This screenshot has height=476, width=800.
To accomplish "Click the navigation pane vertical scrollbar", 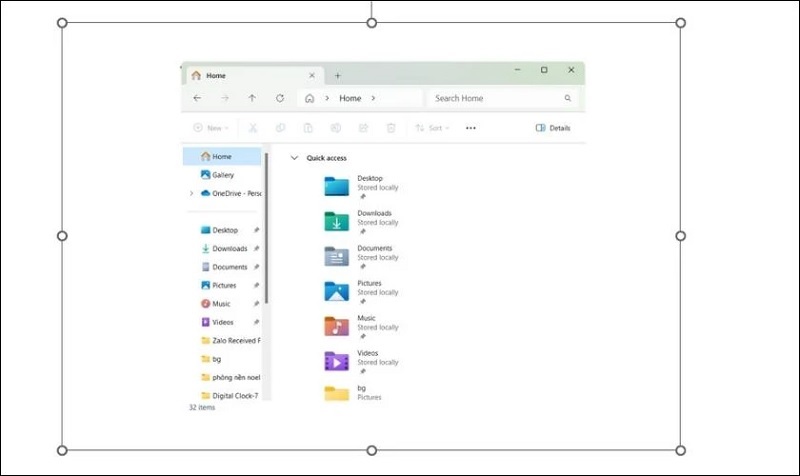I will [266, 230].
